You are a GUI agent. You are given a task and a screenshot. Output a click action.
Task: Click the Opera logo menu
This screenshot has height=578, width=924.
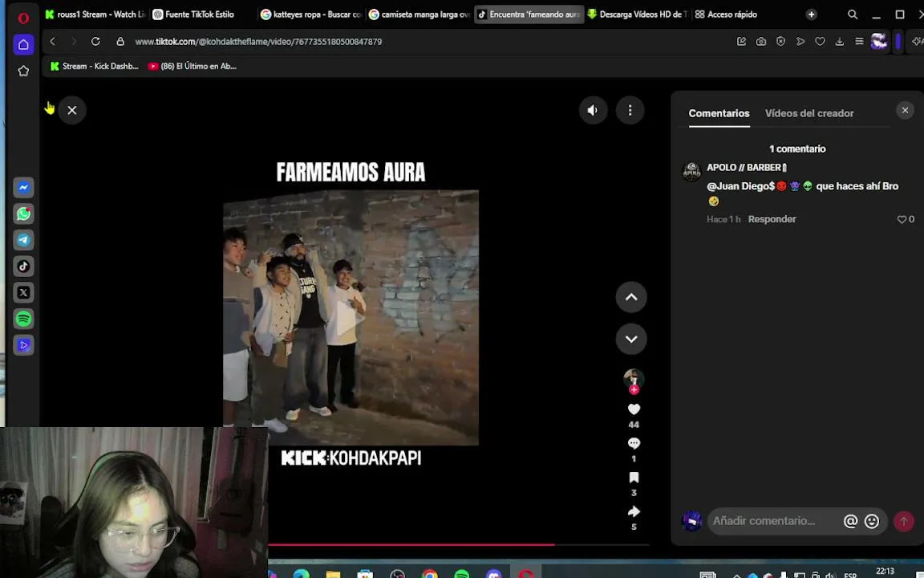tap(23, 18)
